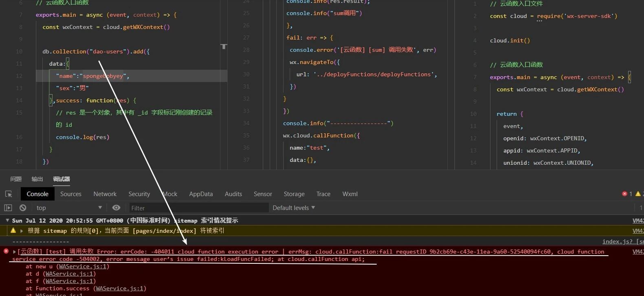Click the return { code line

point(510,114)
